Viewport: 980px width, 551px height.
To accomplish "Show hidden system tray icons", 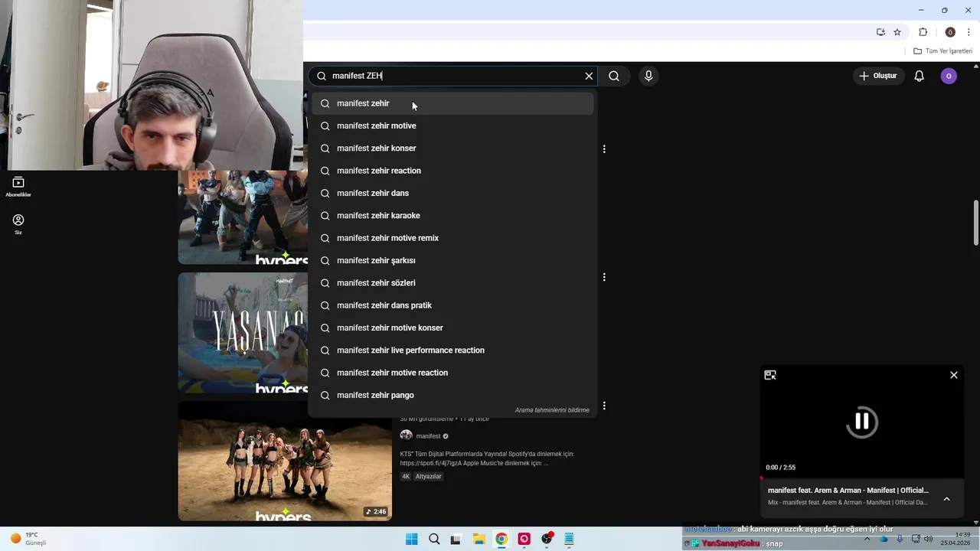I will pos(867,539).
